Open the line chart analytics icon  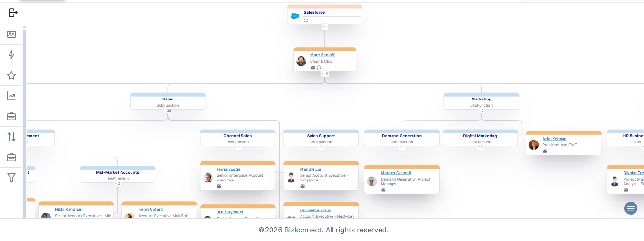[11, 96]
